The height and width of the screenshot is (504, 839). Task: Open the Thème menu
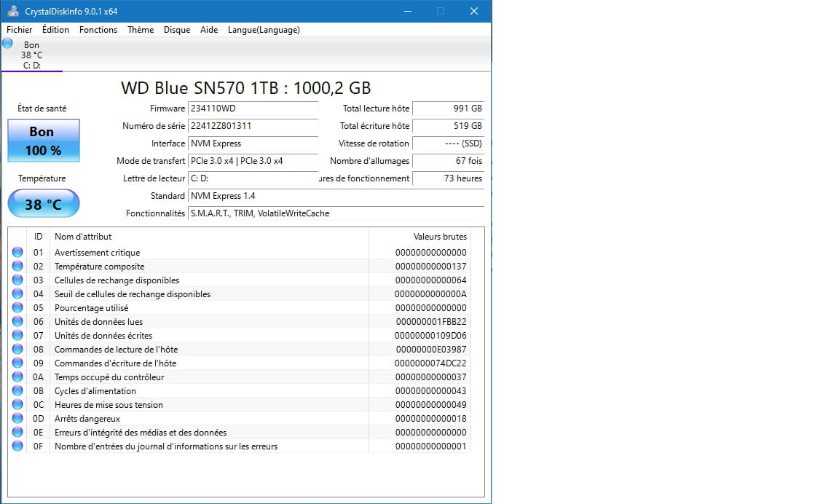[x=141, y=30]
